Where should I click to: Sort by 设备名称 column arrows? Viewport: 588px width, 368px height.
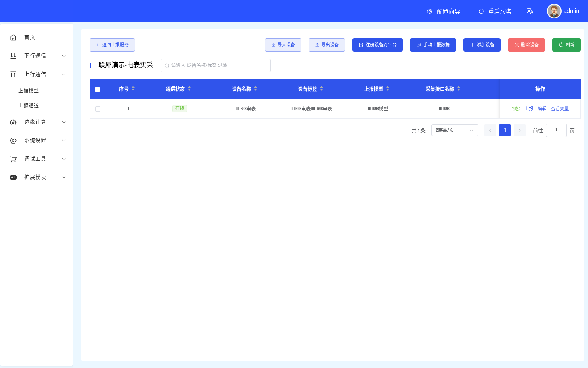255,89
